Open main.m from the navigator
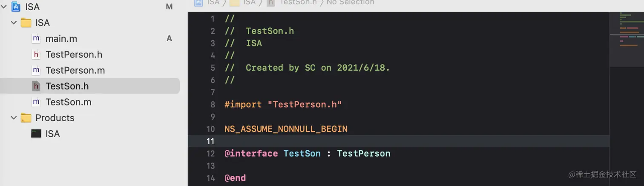The image size is (644, 186). pos(61,39)
